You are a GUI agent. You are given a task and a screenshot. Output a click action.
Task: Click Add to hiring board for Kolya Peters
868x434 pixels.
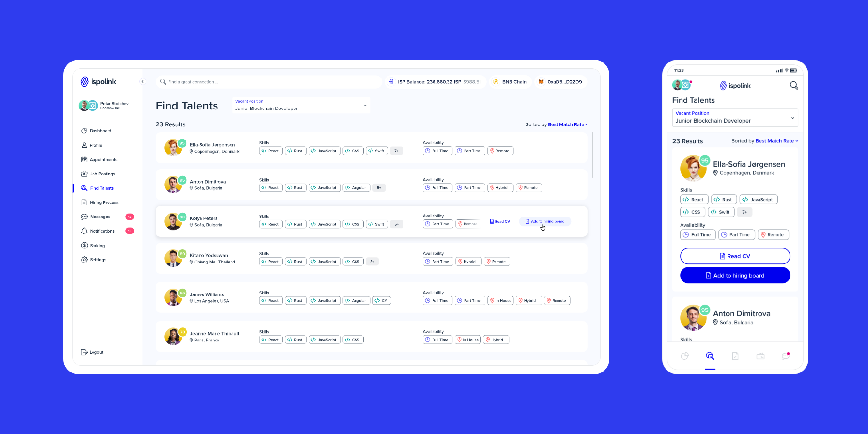pos(545,221)
